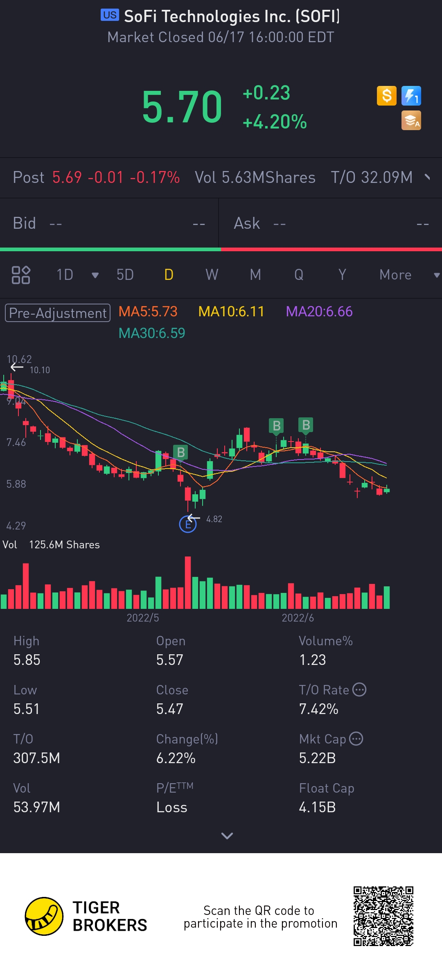This screenshot has height=980, width=442.
Task: Tap the T/O Rate 7.42% value
Action: (319, 709)
